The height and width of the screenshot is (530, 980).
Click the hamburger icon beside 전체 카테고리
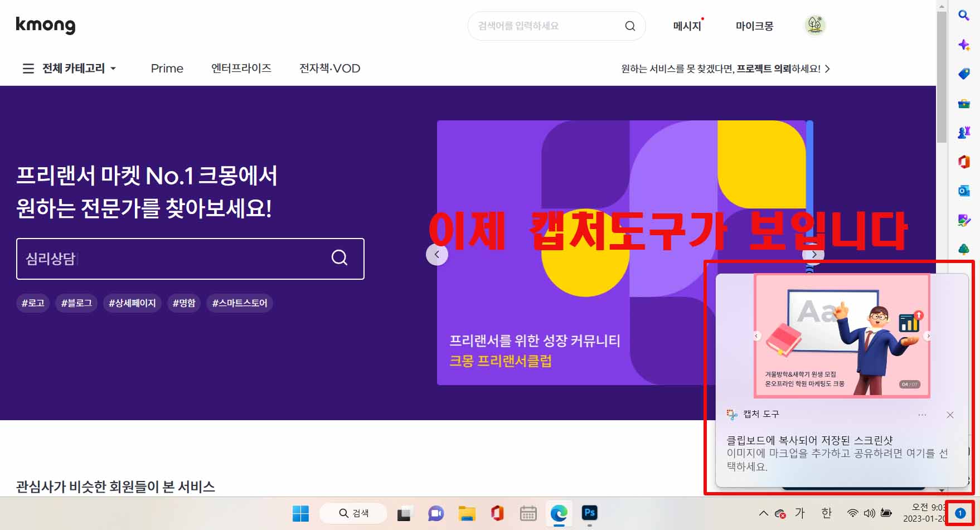coord(28,69)
